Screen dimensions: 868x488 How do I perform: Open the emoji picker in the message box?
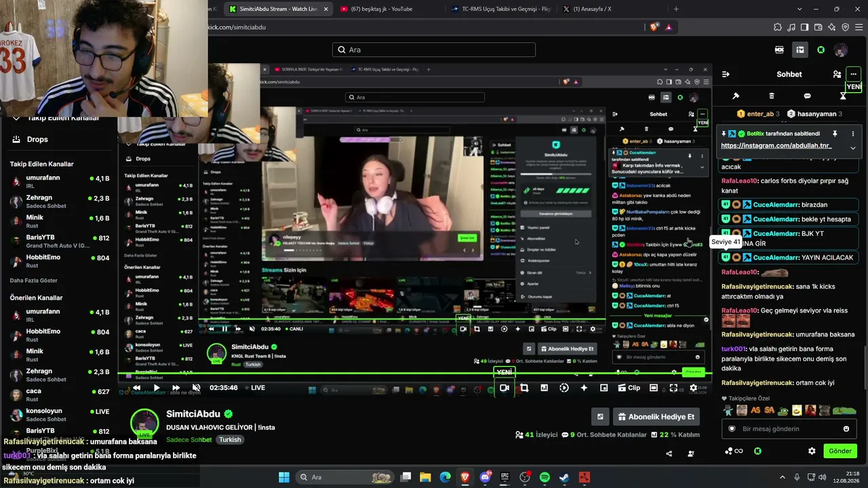pyautogui.click(x=846, y=429)
